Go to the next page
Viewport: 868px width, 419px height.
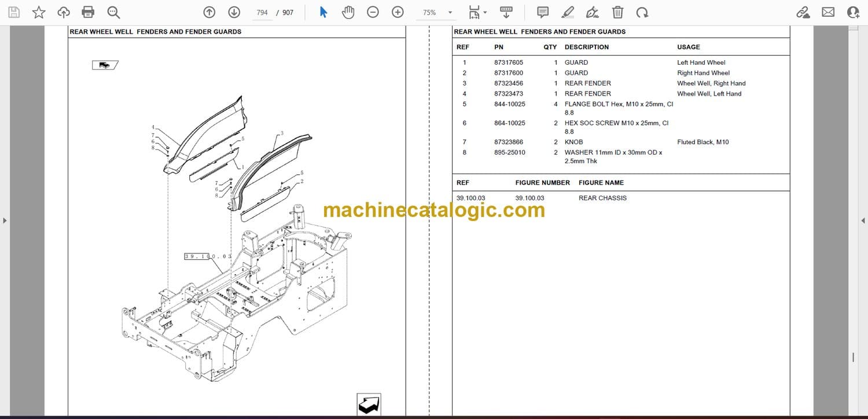coord(234,12)
